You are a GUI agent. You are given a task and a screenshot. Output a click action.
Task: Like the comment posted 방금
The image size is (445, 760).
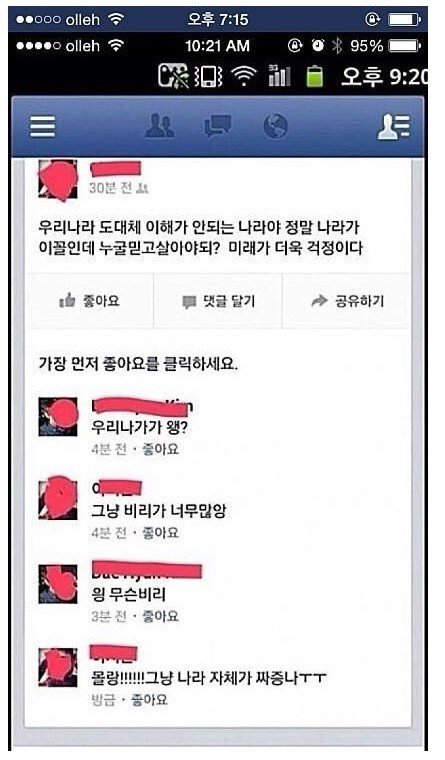click(x=149, y=699)
